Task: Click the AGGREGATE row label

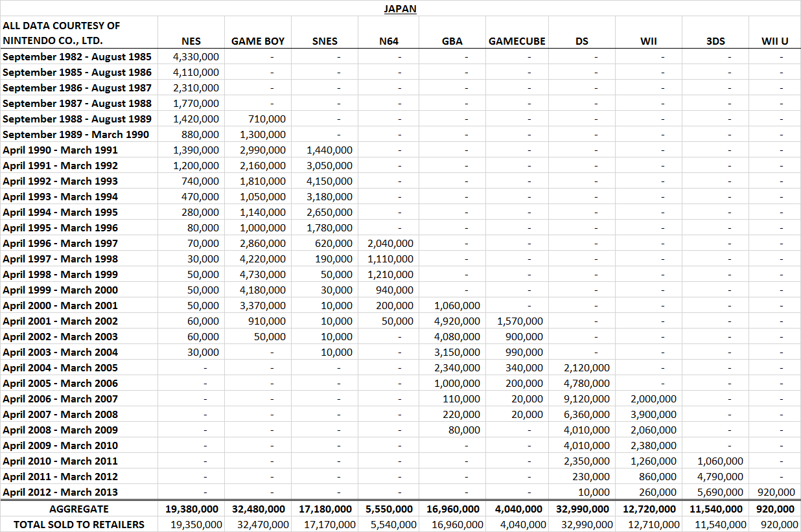Action: coord(79,509)
